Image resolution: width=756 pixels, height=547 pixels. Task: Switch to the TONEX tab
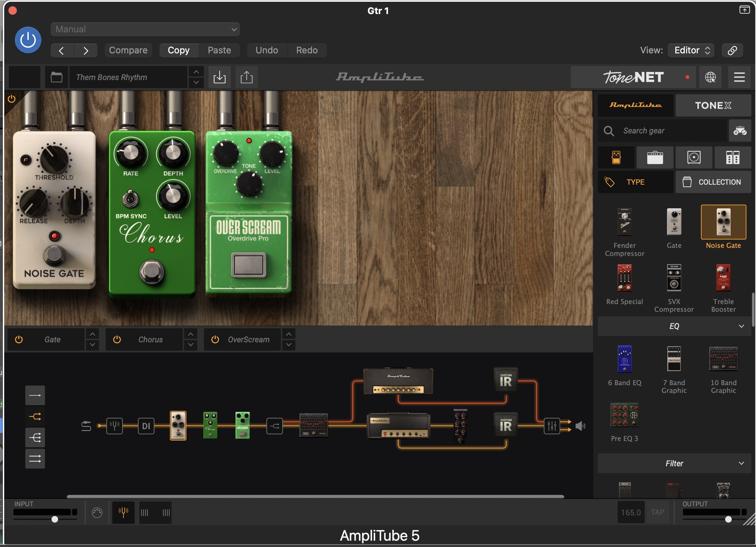pos(713,105)
